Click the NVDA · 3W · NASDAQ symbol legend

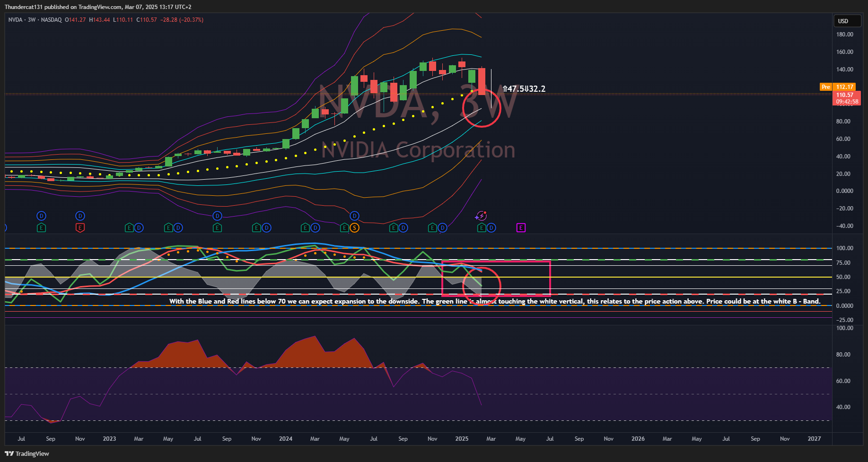35,20
